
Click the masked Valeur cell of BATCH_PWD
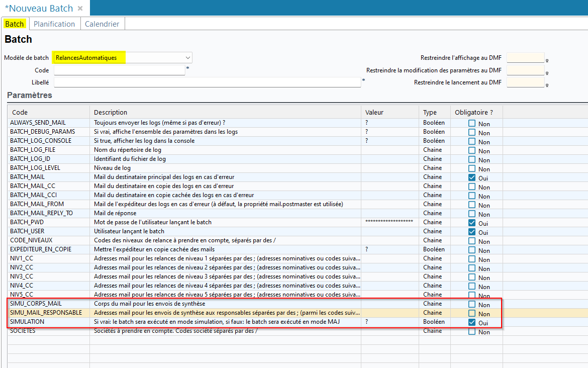[389, 222]
